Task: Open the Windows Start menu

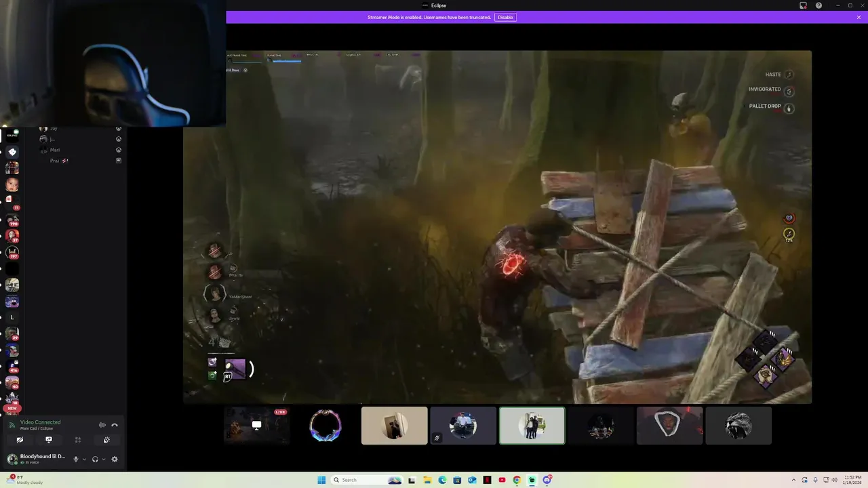Action: (321, 480)
